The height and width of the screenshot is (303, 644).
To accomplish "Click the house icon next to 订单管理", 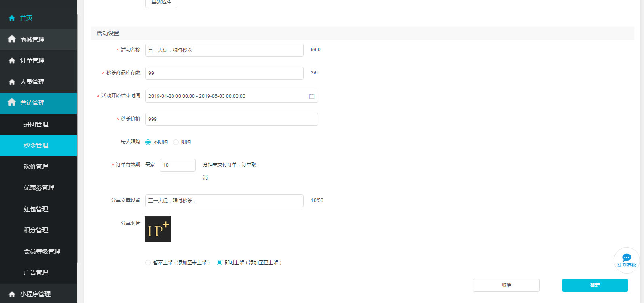I will click(x=12, y=61).
